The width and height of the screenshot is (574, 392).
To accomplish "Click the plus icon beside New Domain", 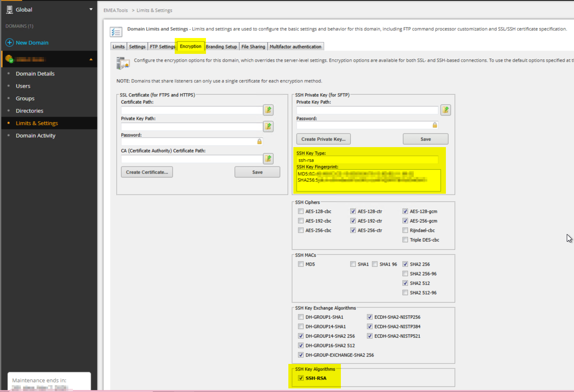I will pos(9,43).
